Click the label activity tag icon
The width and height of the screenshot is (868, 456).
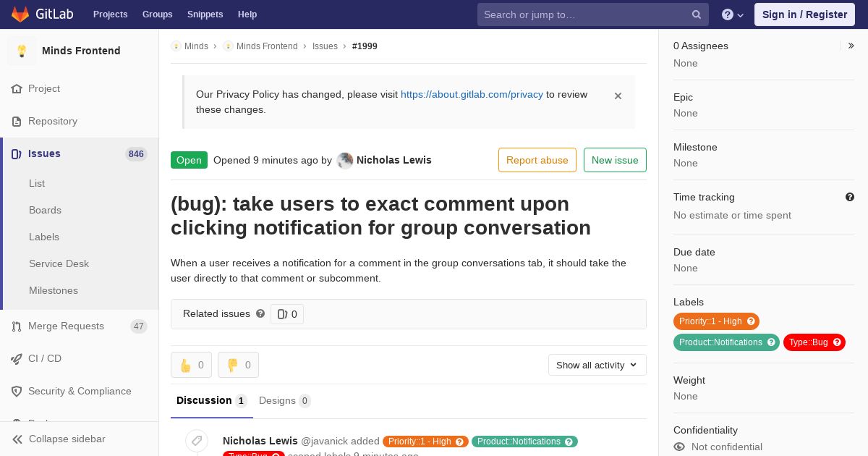click(196, 441)
